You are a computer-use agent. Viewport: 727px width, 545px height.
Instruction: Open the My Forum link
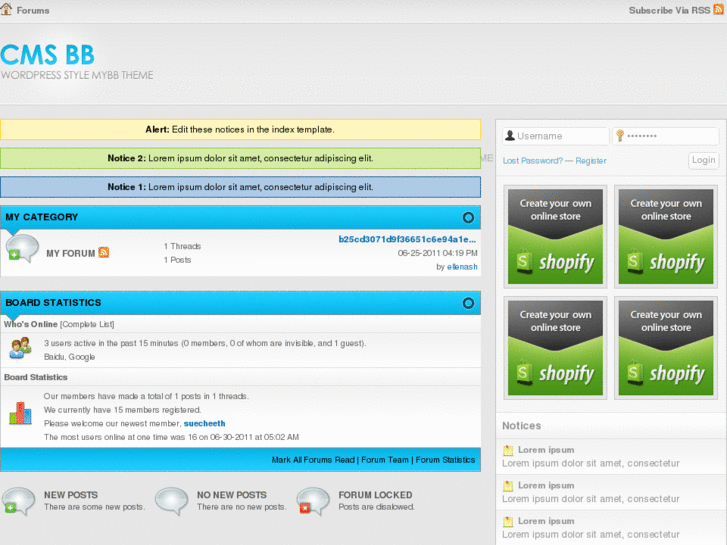70,253
